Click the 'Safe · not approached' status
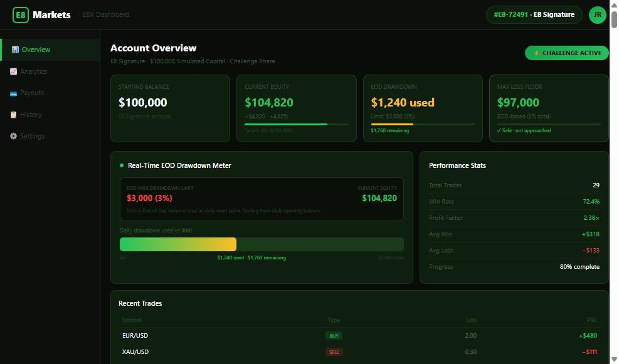The image size is (619, 364). [524, 130]
